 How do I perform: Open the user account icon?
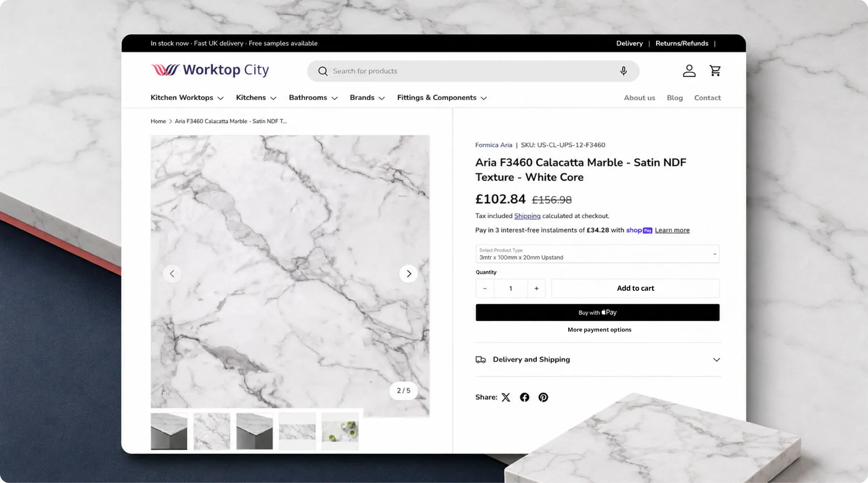[689, 71]
